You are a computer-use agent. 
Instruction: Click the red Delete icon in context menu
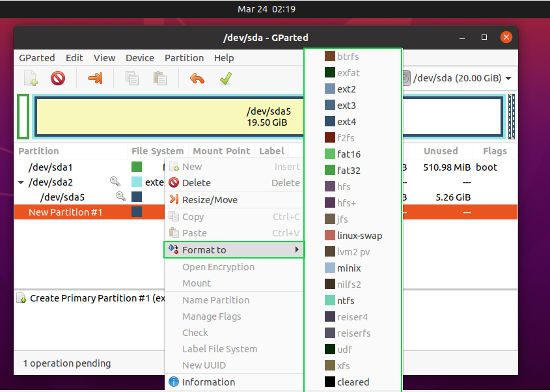[174, 182]
